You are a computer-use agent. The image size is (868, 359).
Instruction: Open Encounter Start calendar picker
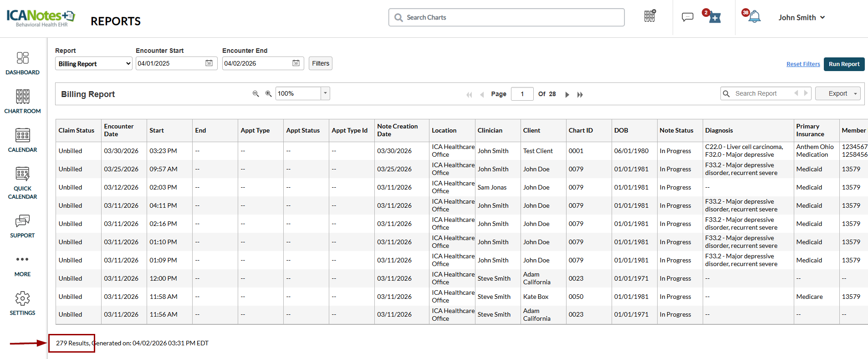[x=209, y=63]
